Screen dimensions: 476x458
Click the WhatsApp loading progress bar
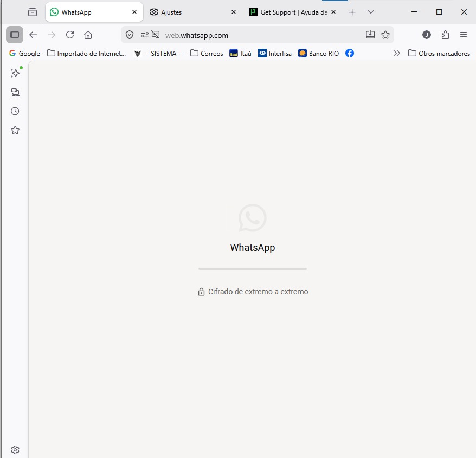pos(253,269)
